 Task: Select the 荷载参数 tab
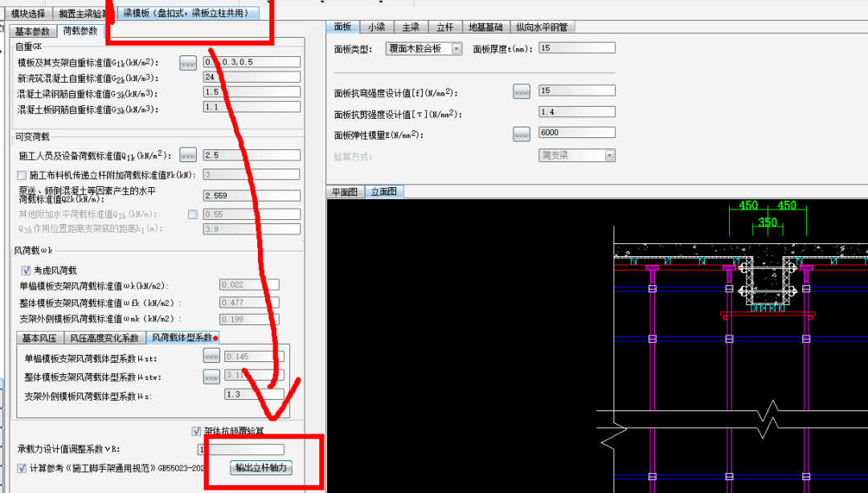coord(80,31)
